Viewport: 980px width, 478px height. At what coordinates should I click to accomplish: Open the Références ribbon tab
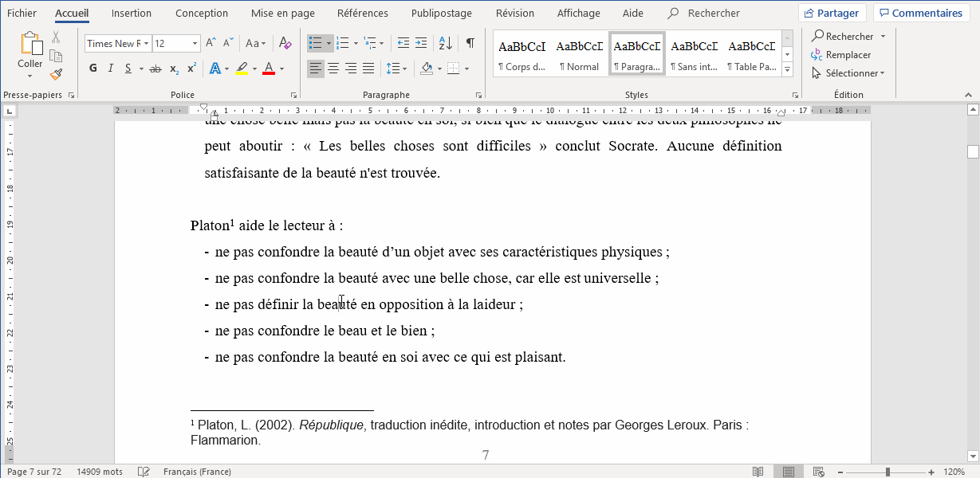[x=363, y=14]
